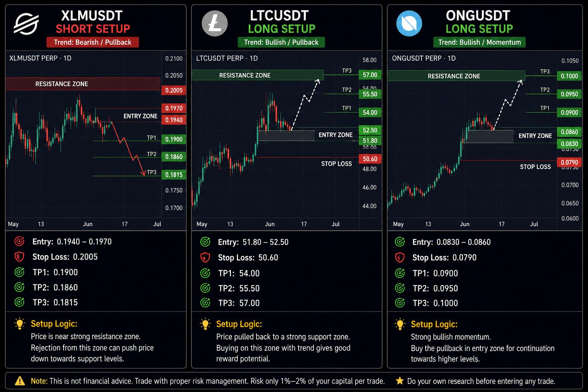This screenshot has width=588, height=392.
Task: Click the lightbulb icon in the ONGUSDT Setup Logic
Action: click(x=400, y=324)
